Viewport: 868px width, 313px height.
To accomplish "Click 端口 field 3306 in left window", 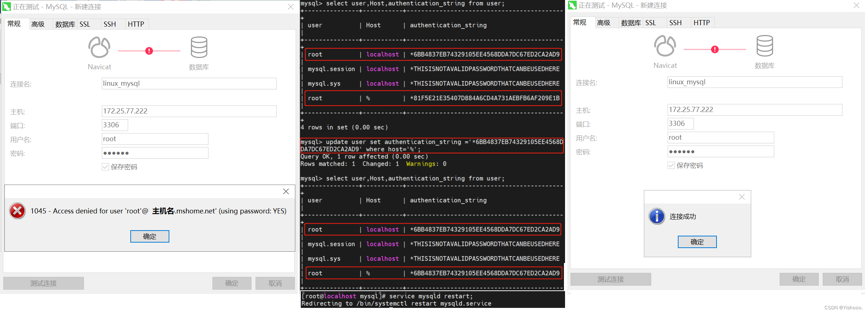I will [115, 125].
